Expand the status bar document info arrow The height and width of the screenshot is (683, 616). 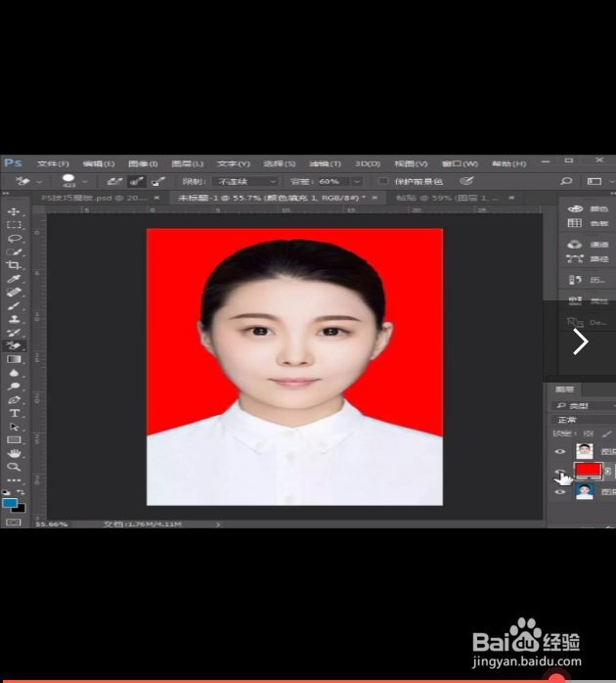pyautogui.click(x=218, y=524)
